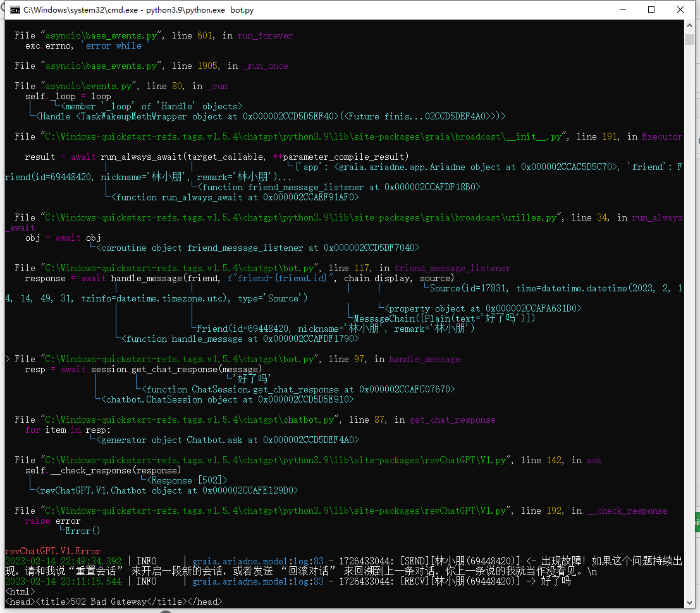Click 'asyncio\events.py' file path

(89, 86)
